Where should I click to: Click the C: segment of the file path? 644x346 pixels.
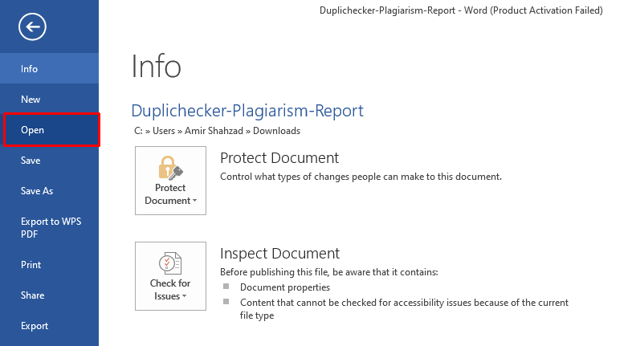pos(138,131)
